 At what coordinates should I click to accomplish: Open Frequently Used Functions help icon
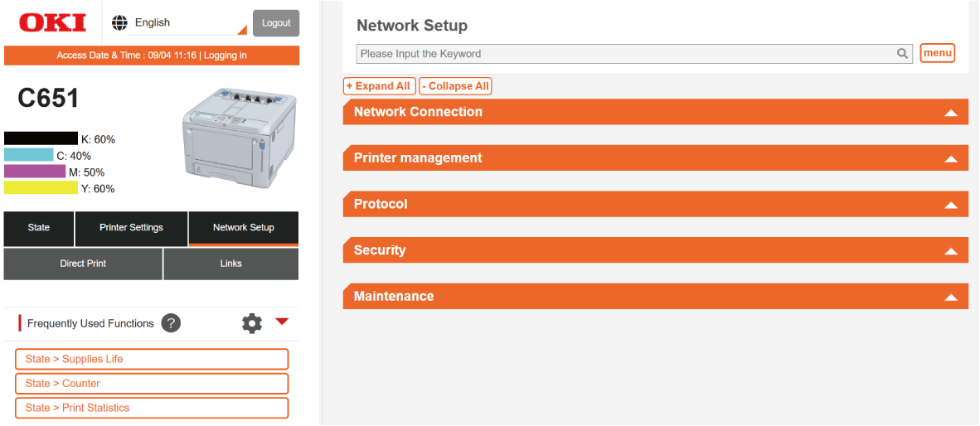coord(171,323)
